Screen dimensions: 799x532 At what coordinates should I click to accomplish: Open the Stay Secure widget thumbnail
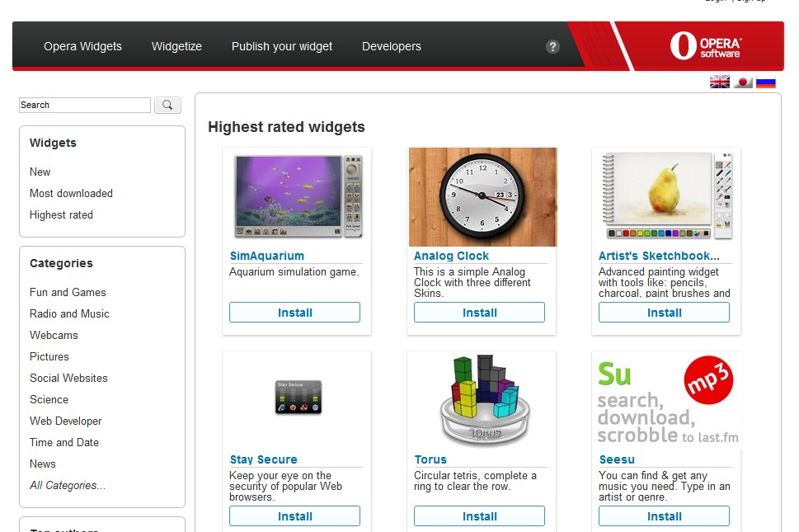click(298, 397)
